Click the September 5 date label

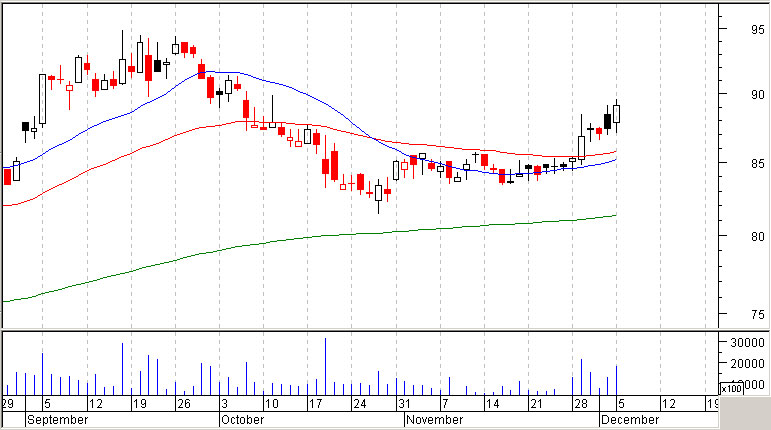47,404
